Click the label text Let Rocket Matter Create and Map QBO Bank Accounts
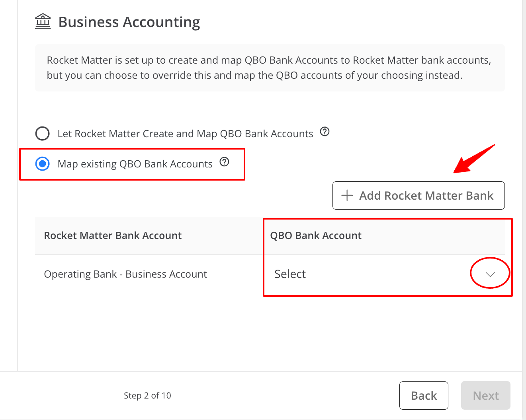Viewport: 526px width, 420px height. point(186,134)
